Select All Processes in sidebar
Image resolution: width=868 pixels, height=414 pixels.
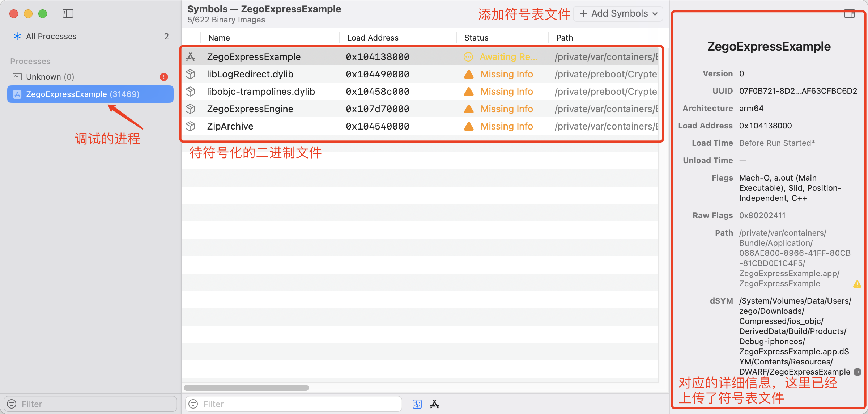click(90, 36)
